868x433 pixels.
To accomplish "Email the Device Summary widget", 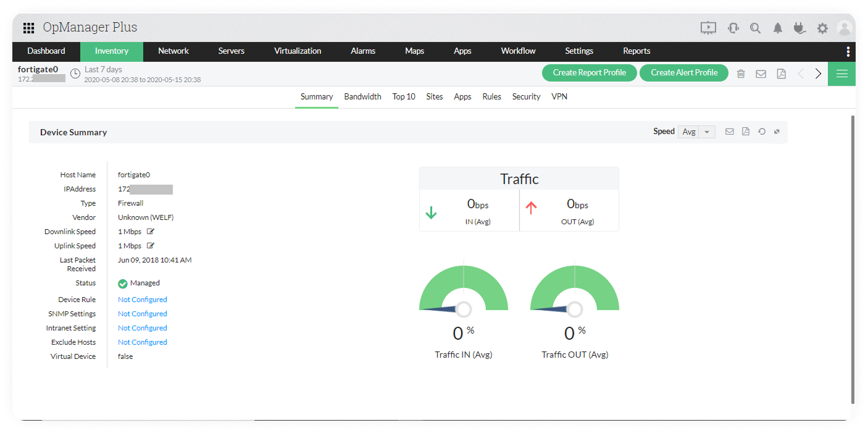I will pyautogui.click(x=729, y=132).
